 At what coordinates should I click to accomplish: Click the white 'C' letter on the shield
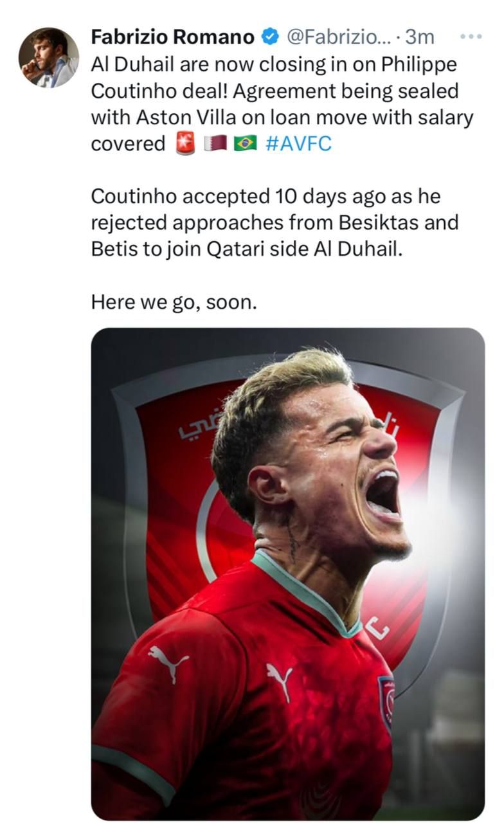[x=377, y=627]
